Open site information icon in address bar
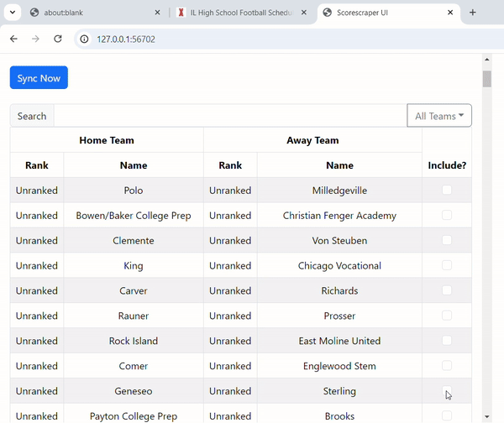The height and width of the screenshot is (423, 504). [84, 39]
